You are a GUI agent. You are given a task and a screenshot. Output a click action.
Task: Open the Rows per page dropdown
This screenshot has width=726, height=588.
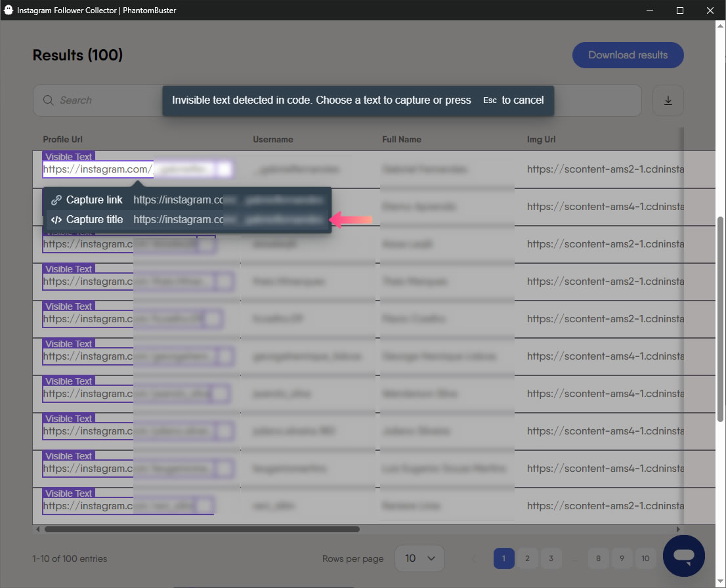419,558
